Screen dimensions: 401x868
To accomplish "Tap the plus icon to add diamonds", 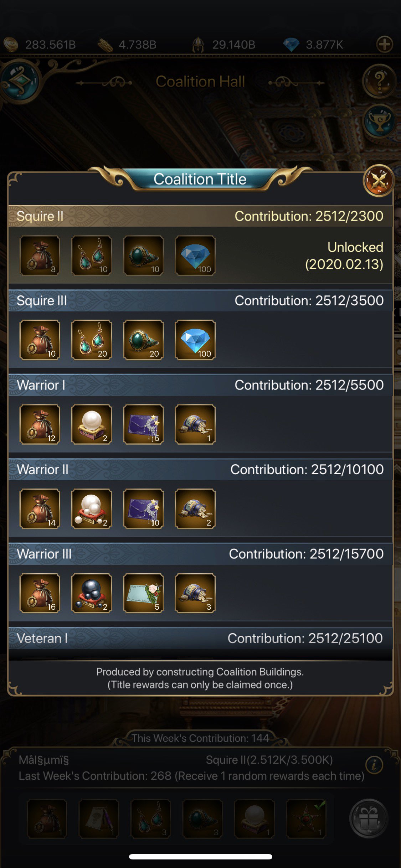I will 385,45.
